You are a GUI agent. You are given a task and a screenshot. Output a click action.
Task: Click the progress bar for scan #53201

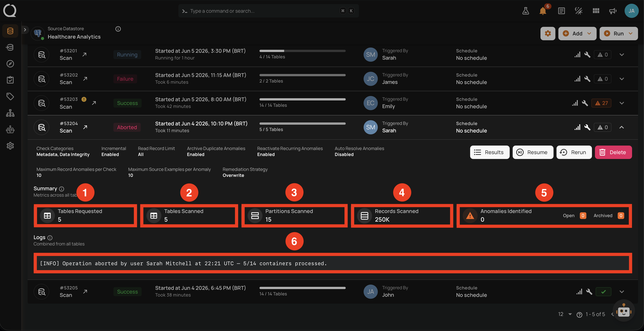point(302,51)
